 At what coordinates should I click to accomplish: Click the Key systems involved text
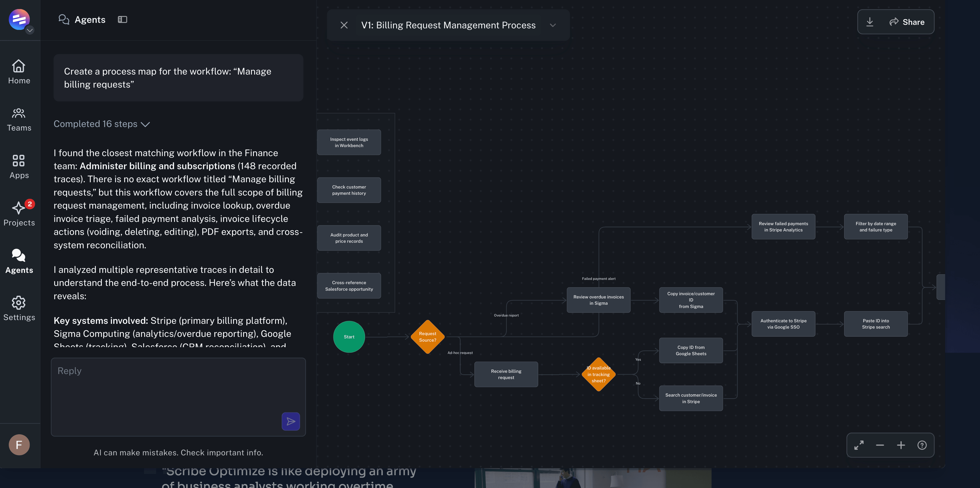100,321
